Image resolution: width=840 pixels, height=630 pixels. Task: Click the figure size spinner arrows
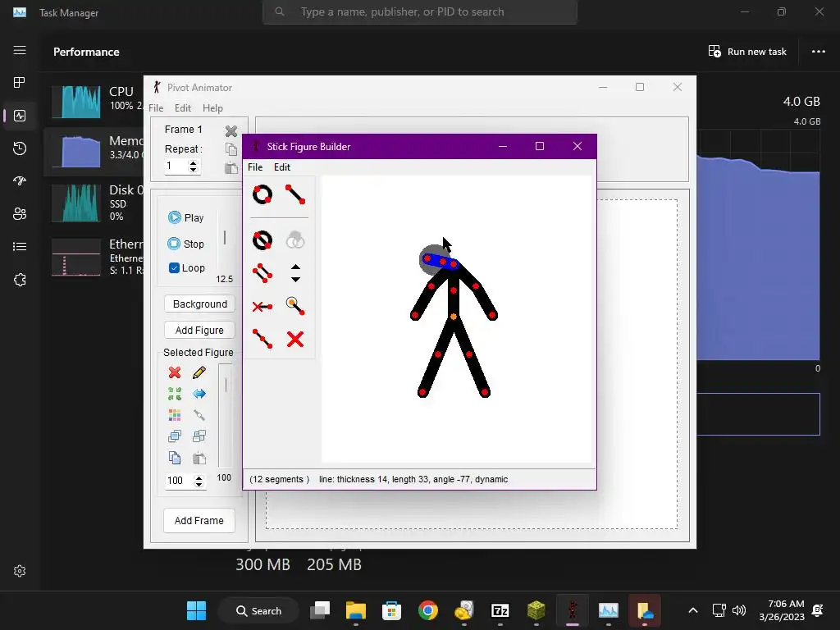pos(199,481)
